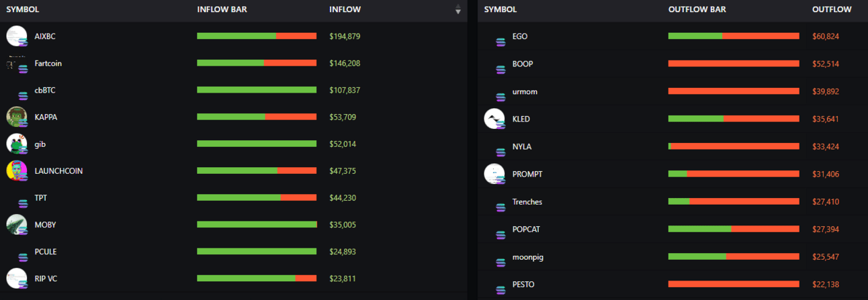
Task: Click the Fartcoin token icon
Action: point(16,63)
